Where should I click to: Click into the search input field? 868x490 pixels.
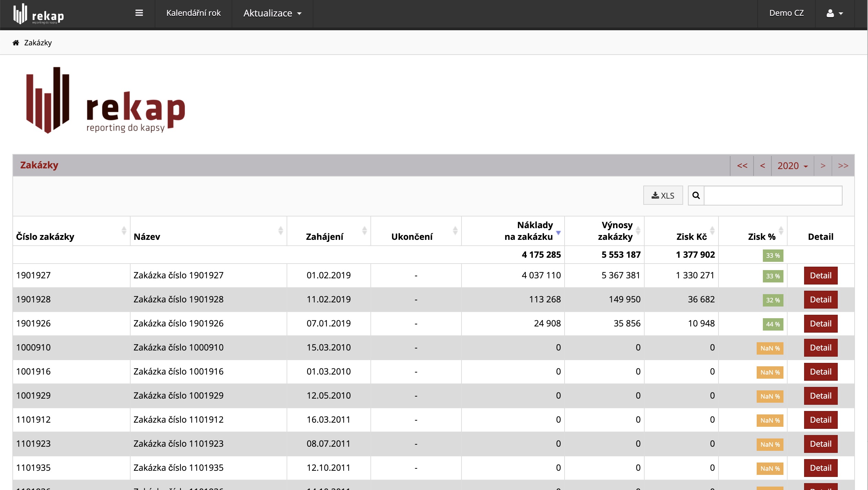773,196
